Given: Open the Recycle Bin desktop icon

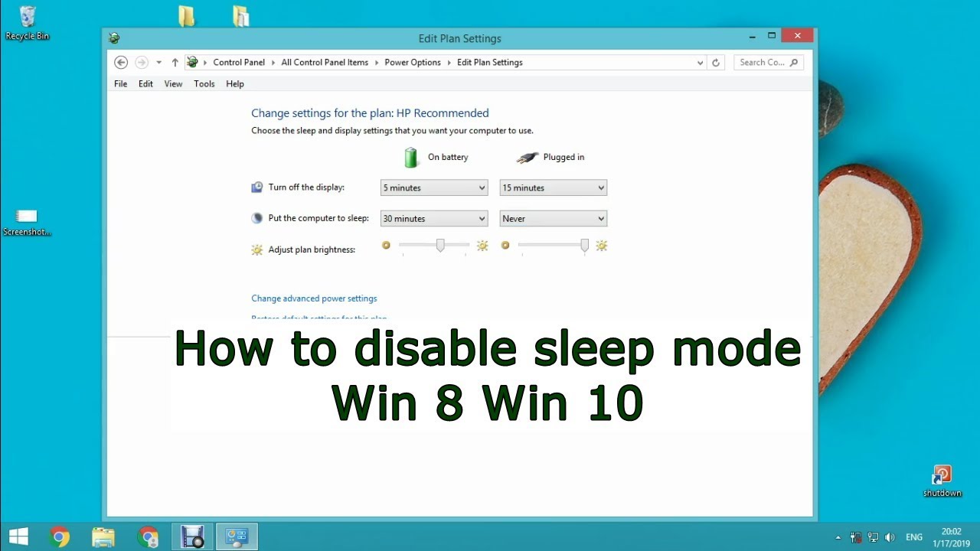Looking at the screenshot, I should 28,22.
